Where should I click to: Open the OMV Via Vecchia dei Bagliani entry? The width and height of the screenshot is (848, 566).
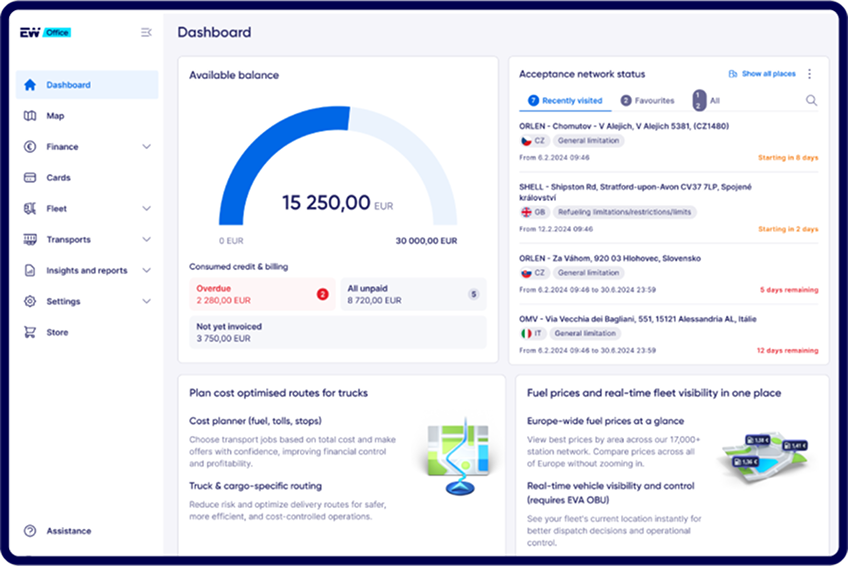coord(668,335)
